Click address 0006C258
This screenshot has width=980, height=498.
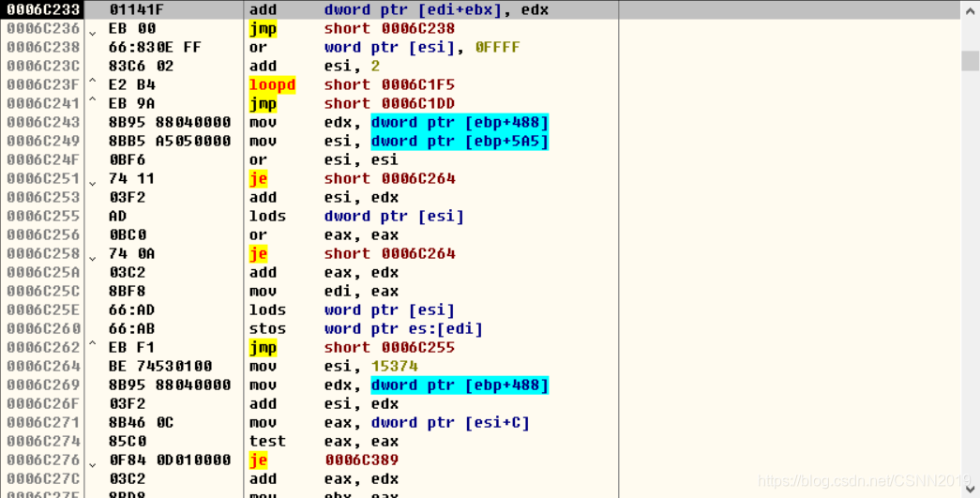[42, 253]
